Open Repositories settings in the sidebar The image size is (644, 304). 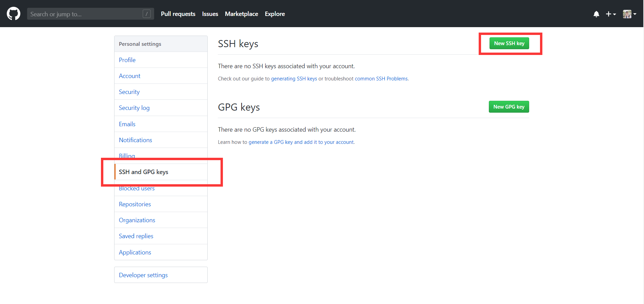coord(161,204)
